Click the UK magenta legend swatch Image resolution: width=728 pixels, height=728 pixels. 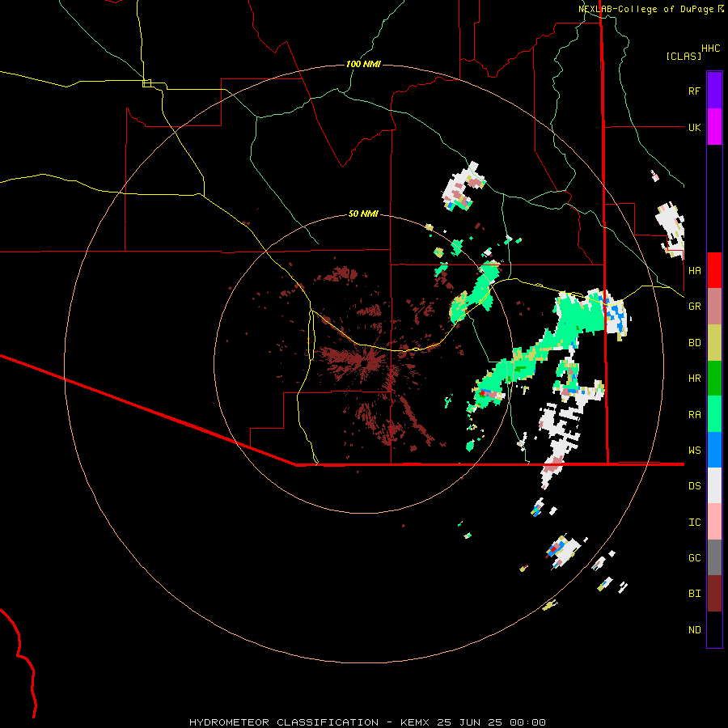[x=714, y=127]
